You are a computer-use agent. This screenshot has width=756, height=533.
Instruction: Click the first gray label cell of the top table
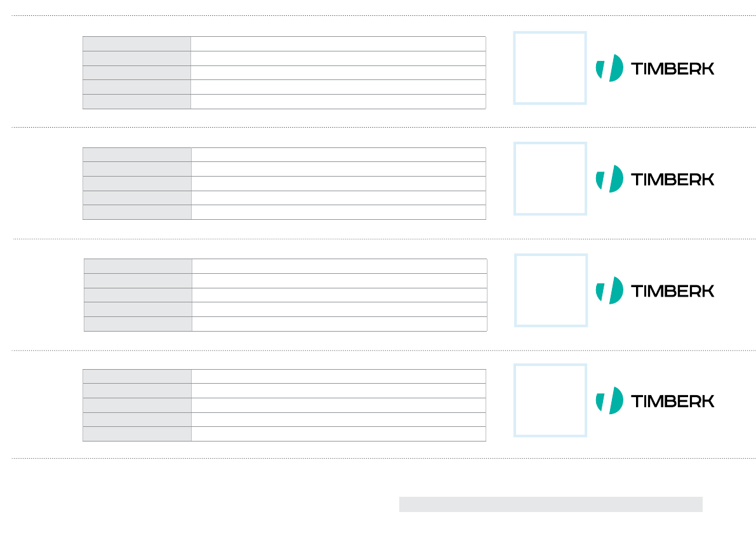coord(136,44)
